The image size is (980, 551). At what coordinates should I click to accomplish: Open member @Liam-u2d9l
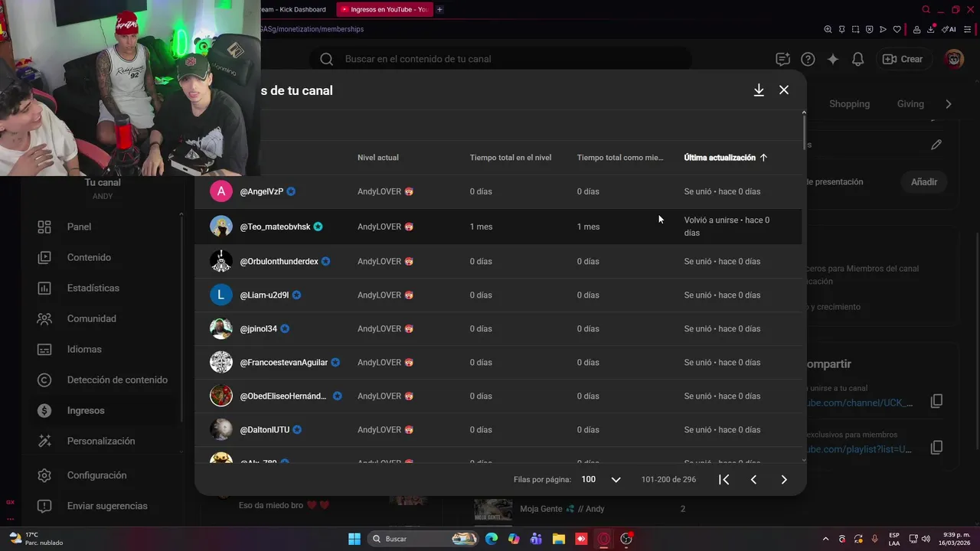click(264, 295)
